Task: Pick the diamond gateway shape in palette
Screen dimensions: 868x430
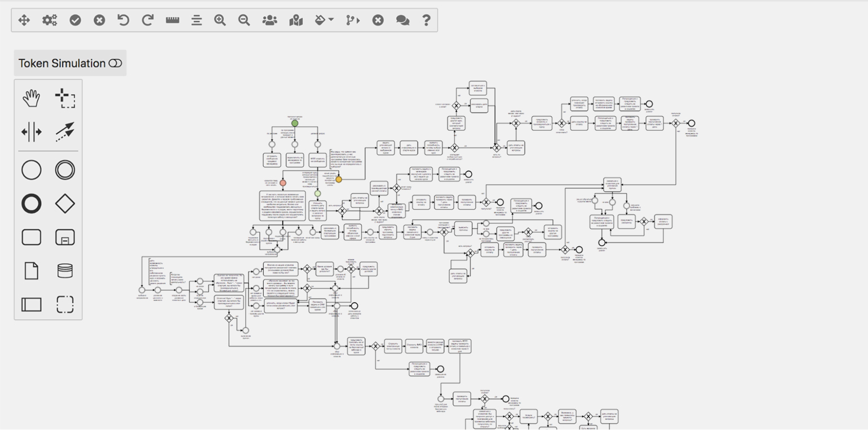Action: tap(65, 203)
